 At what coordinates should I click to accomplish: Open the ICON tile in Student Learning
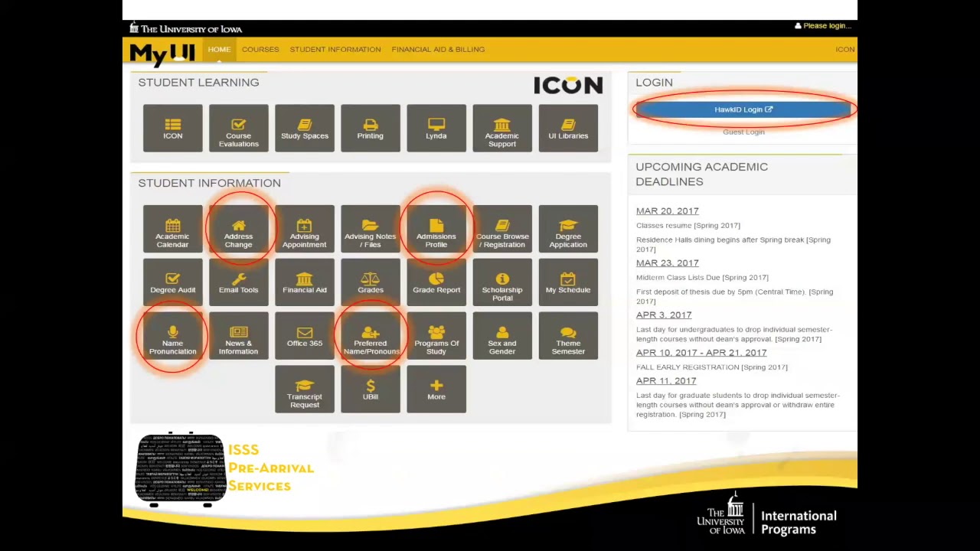pos(173,129)
